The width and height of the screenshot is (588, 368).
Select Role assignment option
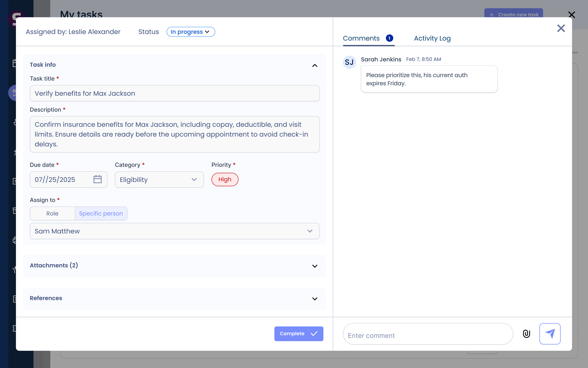[x=52, y=214]
